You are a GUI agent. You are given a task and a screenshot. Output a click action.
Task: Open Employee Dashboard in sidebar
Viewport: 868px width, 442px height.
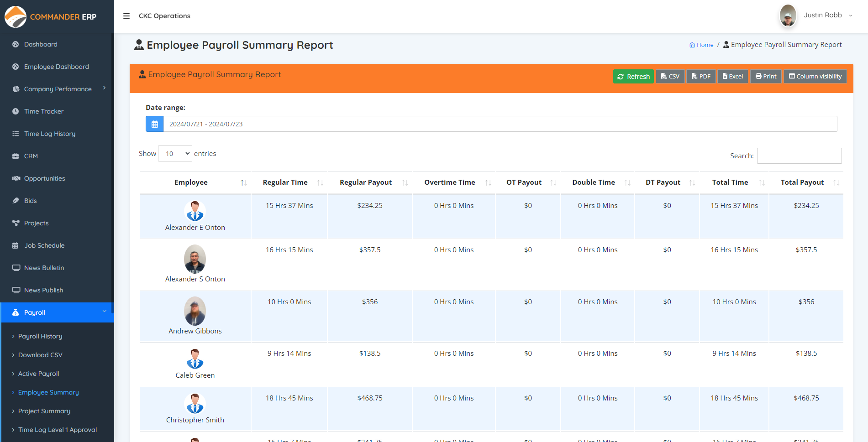57,67
